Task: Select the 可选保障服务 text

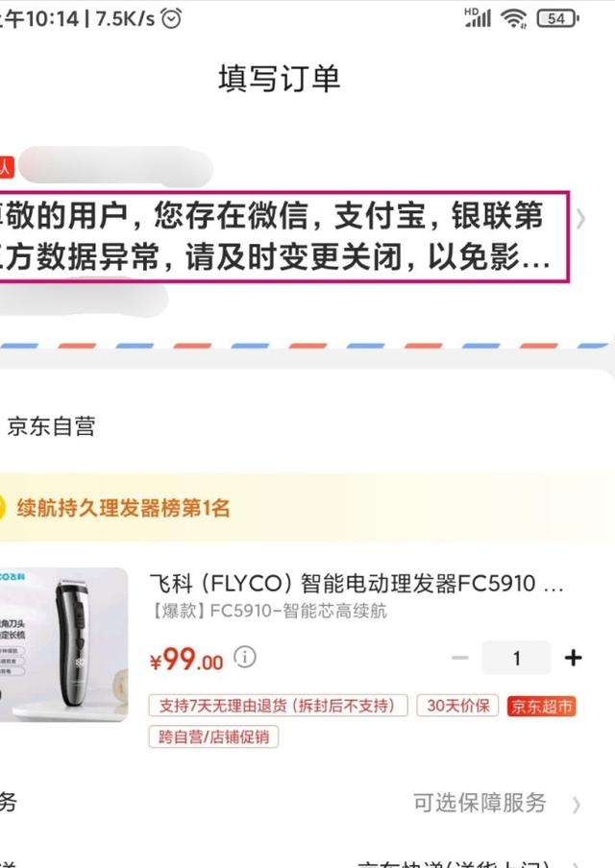Action: click(x=480, y=803)
